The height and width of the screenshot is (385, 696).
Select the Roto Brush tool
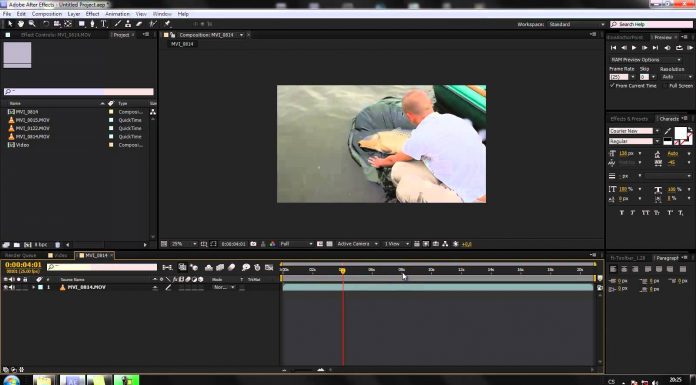pyautogui.click(x=153, y=24)
